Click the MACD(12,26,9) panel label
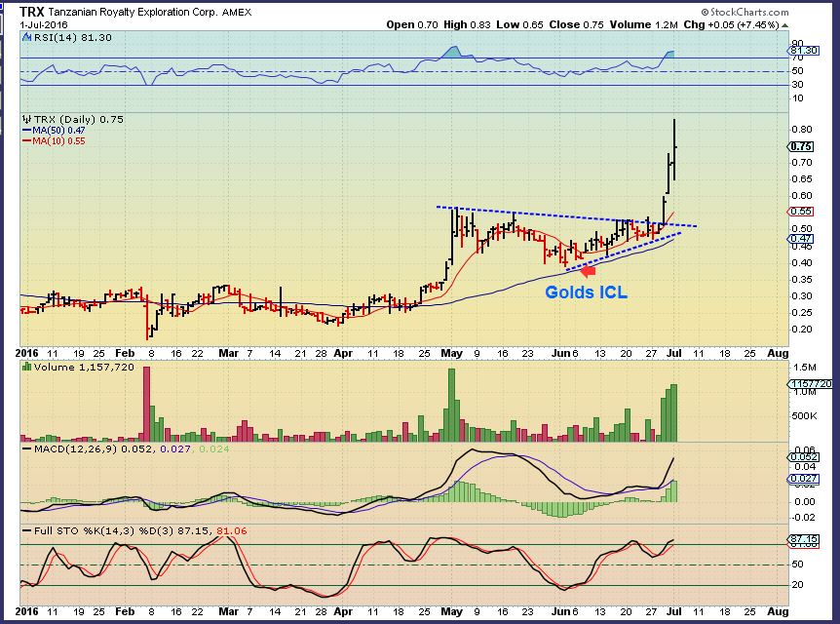The height and width of the screenshot is (624, 840). coord(75,448)
